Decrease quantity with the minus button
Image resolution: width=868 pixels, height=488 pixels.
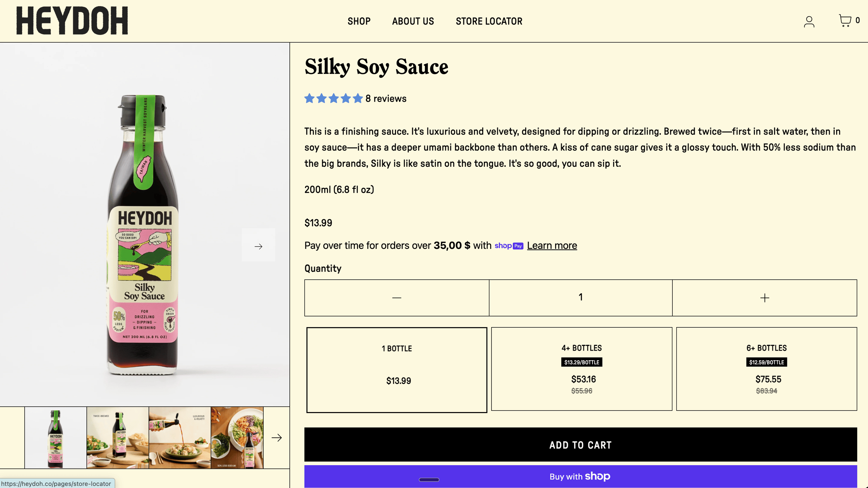397,298
